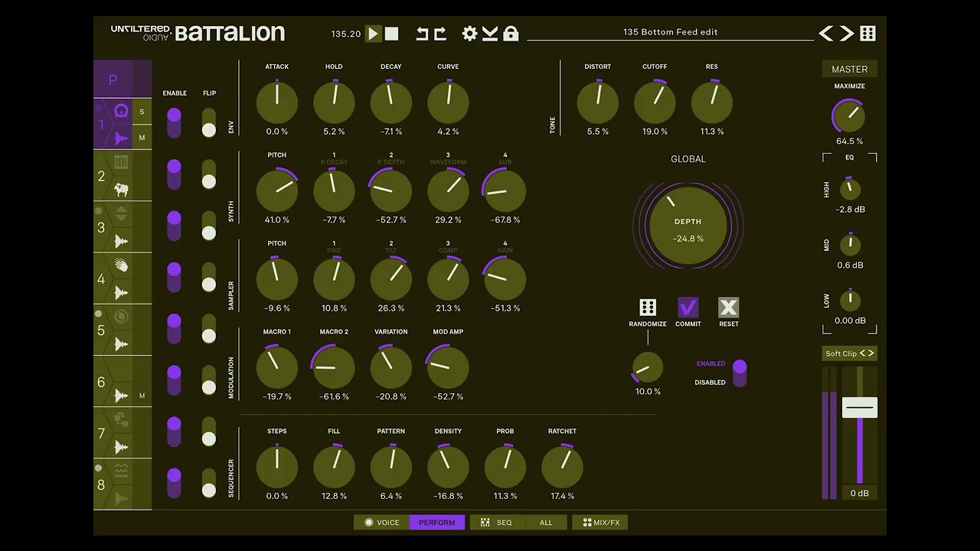Click the MAXIMIZE knob

click(x=850, y=116)
